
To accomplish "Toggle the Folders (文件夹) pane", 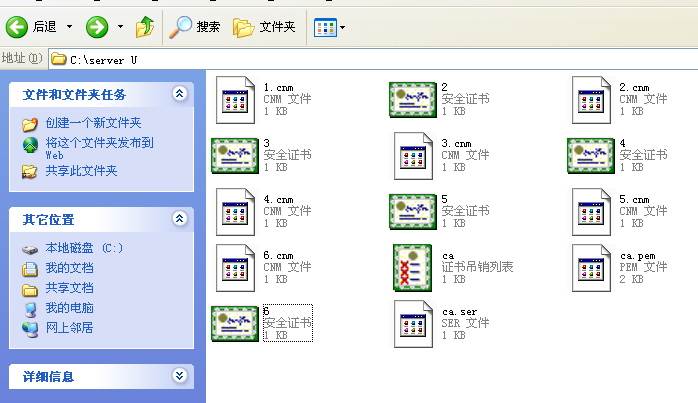I will (x=264, y=27).
